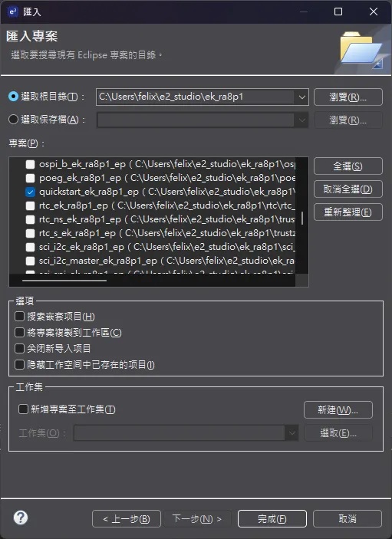Image resolution: width=392 pixels, height=539 pixels.
Task: Expand the archive file path dropdown
Action: [x=301, y=120]
